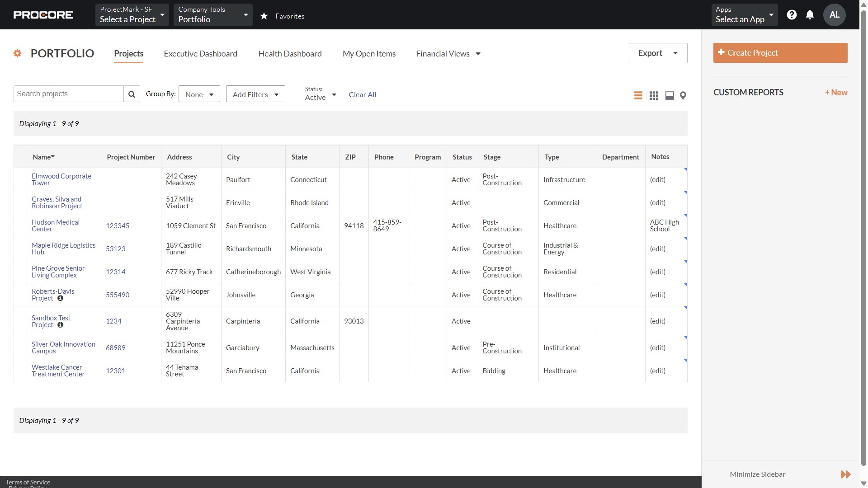The image size is (868, 488).
Task: Open notifications bell icon
Action: tap(810, 15)
